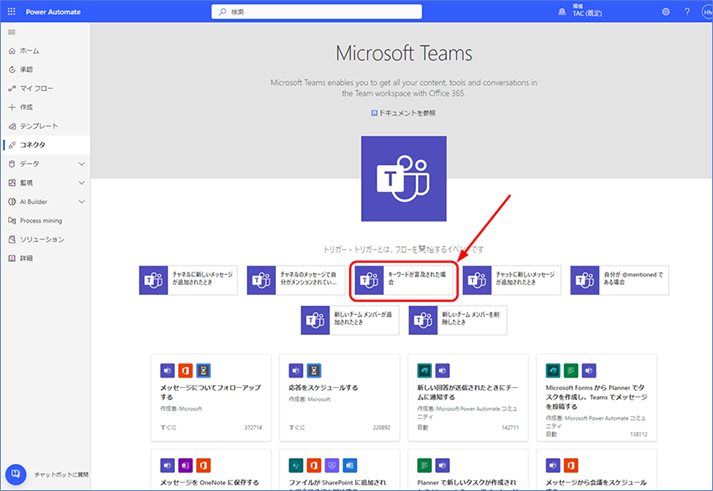Open template Microsoft Forms から Planner でタスクを作成
The height and width of the screenshot is (491, 713).
(597, 398)
